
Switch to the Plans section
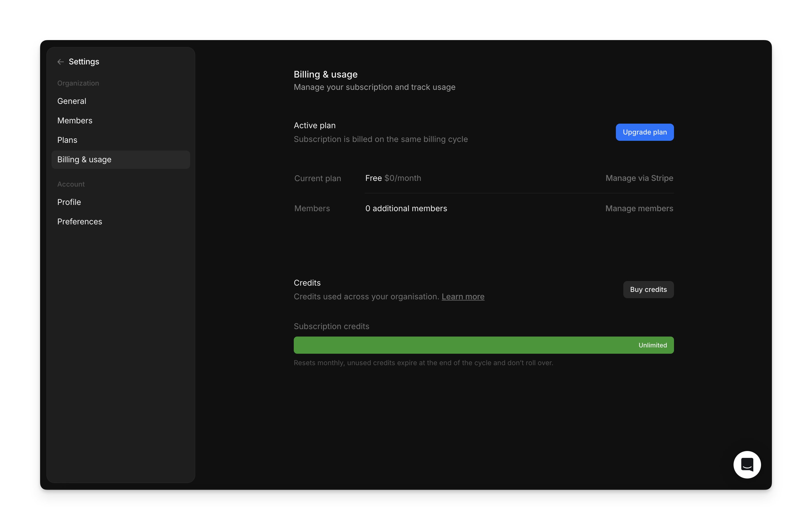pyautogui.click(x=67, y=140)
